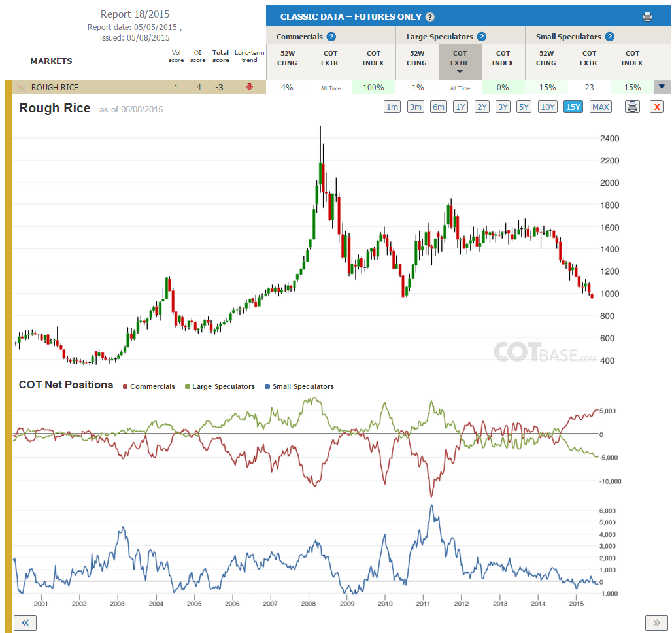Select the 6m time range
Image resolution: width=672 pixels, height=633 pixels.
(x=439, y=107)
